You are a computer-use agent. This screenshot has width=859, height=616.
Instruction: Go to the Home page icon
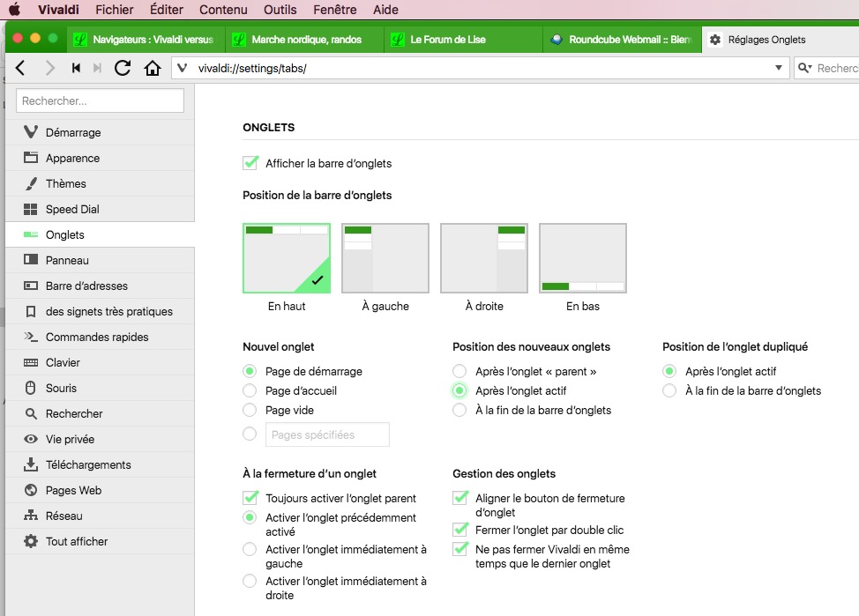point(153,68)
